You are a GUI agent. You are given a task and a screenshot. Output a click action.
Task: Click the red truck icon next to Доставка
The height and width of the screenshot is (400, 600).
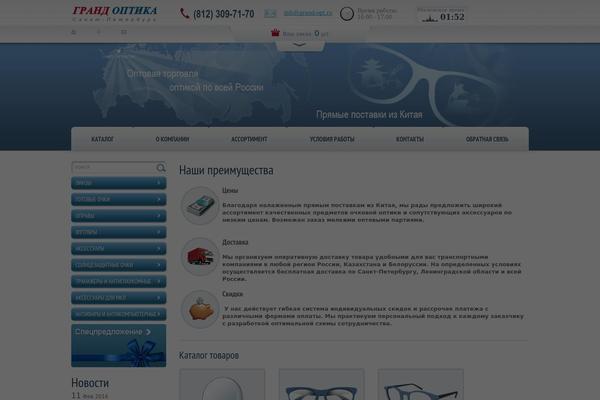pyautogui.click(x=200, y=257)
